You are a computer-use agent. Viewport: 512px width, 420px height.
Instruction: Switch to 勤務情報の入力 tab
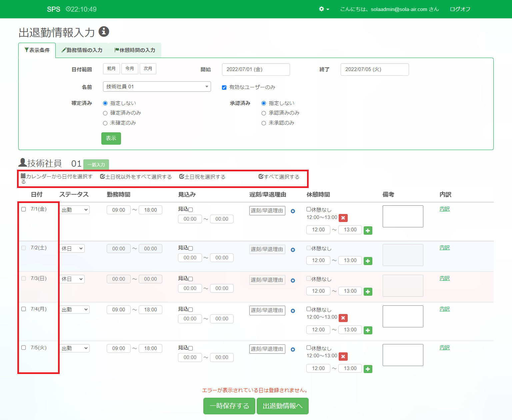[x=82, y=50]
